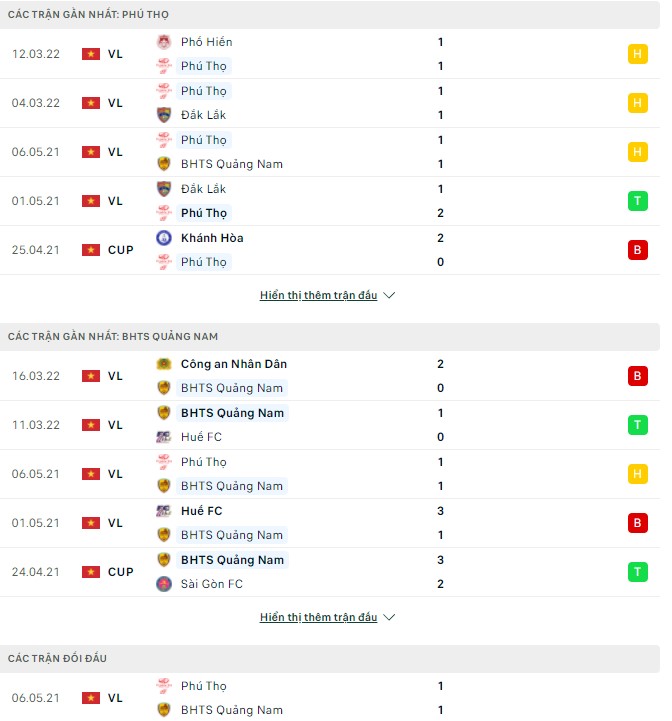This screenshot has height=721, width=672.
Task: Click the red B badge on 16.03.22 match
Action: [637, 376]
